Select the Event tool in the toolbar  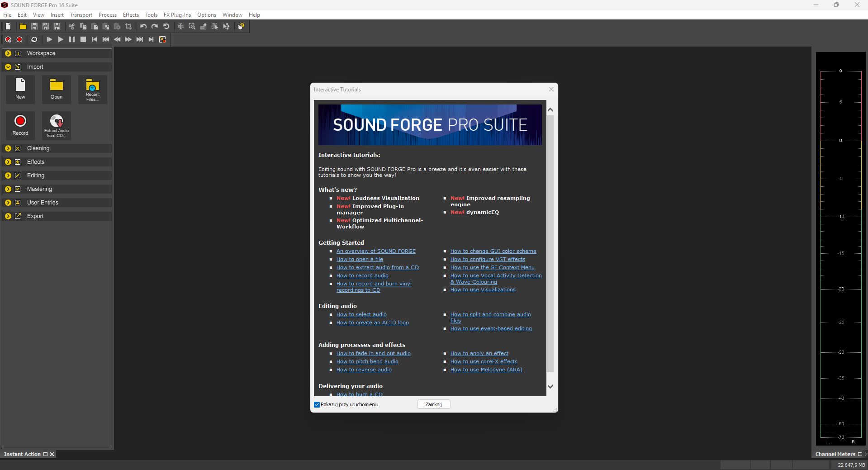coord(215,26)
